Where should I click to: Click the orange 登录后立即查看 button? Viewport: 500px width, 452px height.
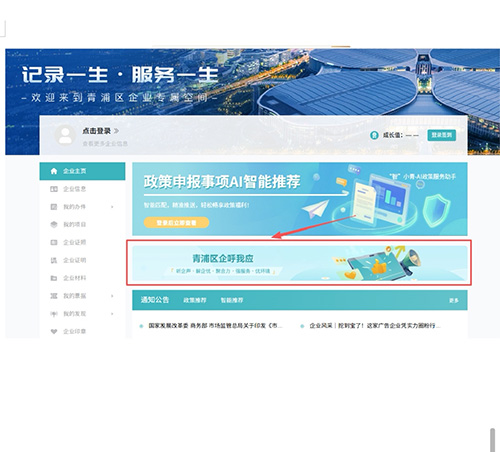point(176,222)
